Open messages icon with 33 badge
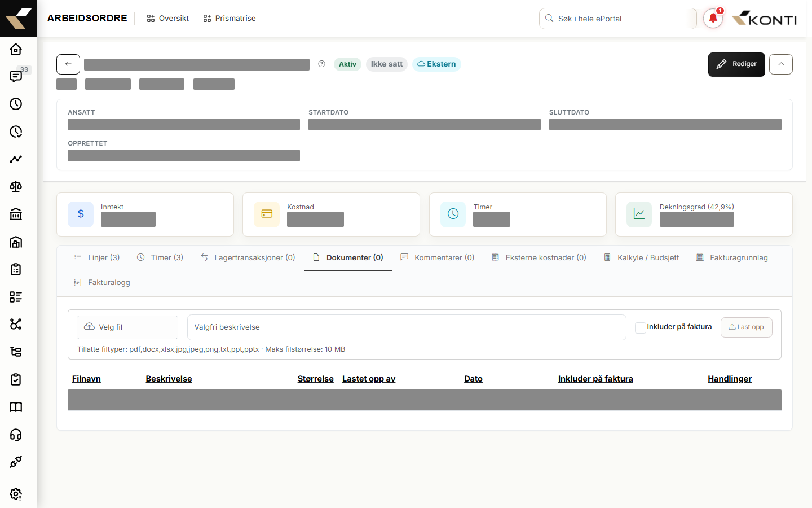This screenshot has height=508, width=812. [x=16, y=77]
